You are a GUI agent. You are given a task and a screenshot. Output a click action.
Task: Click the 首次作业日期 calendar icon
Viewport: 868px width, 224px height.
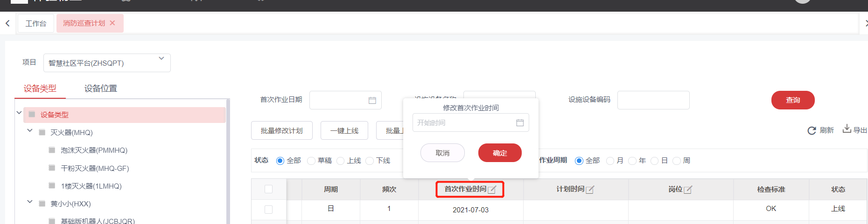[372, 100]
